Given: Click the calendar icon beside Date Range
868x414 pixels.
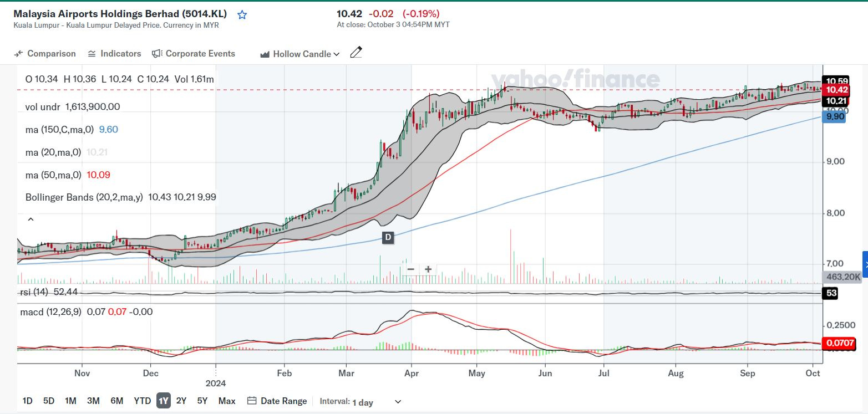Looking at the screenshot, I should [252, 401].
